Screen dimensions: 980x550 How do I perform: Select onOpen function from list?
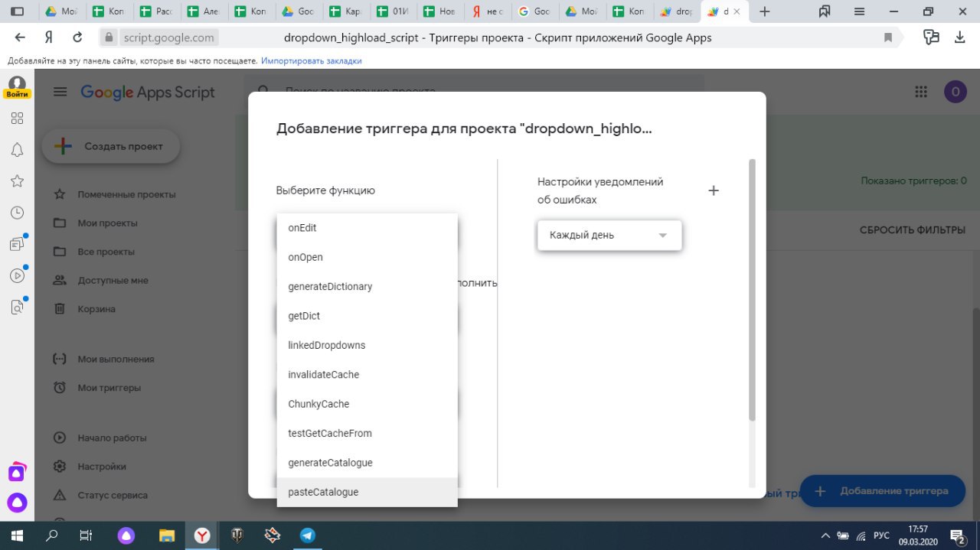click(367, 257)
